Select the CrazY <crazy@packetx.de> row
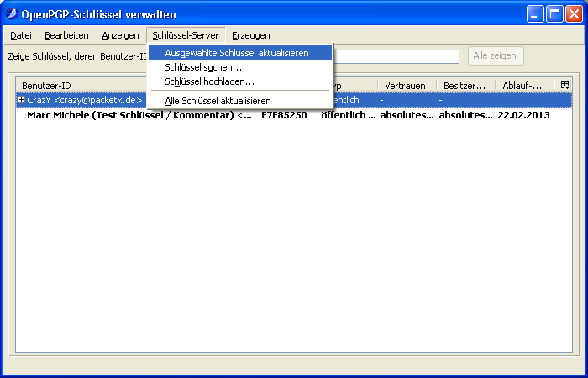This screenshot has height=378, width=588. [294, 100]
